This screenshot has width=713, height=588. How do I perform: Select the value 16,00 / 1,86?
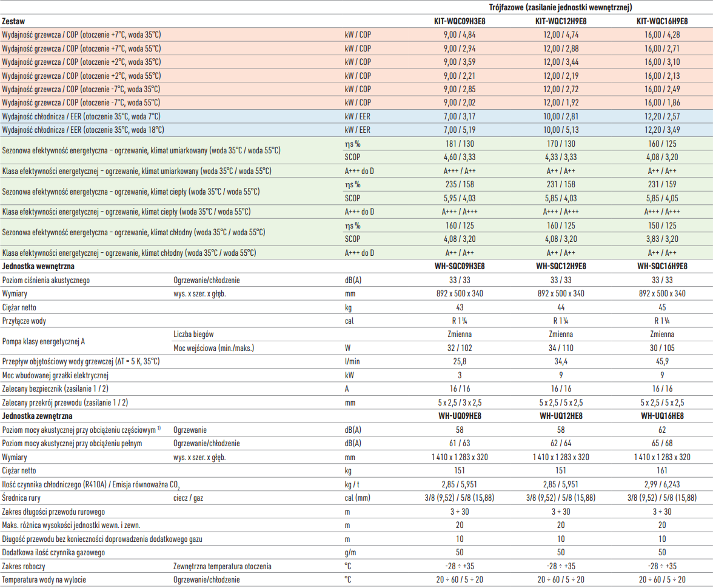pyautogui.click(x=662, y=102)
